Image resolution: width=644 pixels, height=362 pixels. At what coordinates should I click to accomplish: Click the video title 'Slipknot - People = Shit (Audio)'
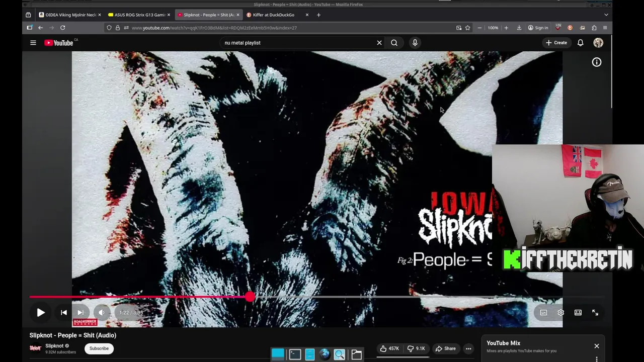coord(73,335)
